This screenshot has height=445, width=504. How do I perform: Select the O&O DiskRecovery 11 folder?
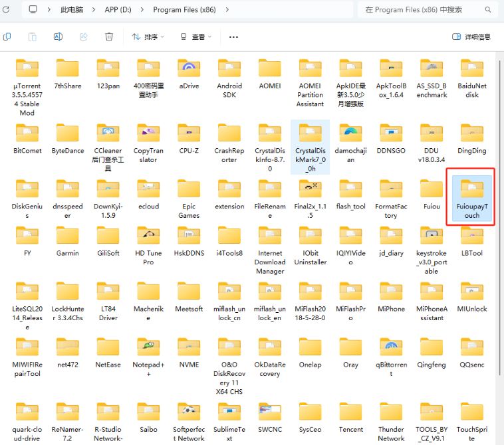pos(229,366)
